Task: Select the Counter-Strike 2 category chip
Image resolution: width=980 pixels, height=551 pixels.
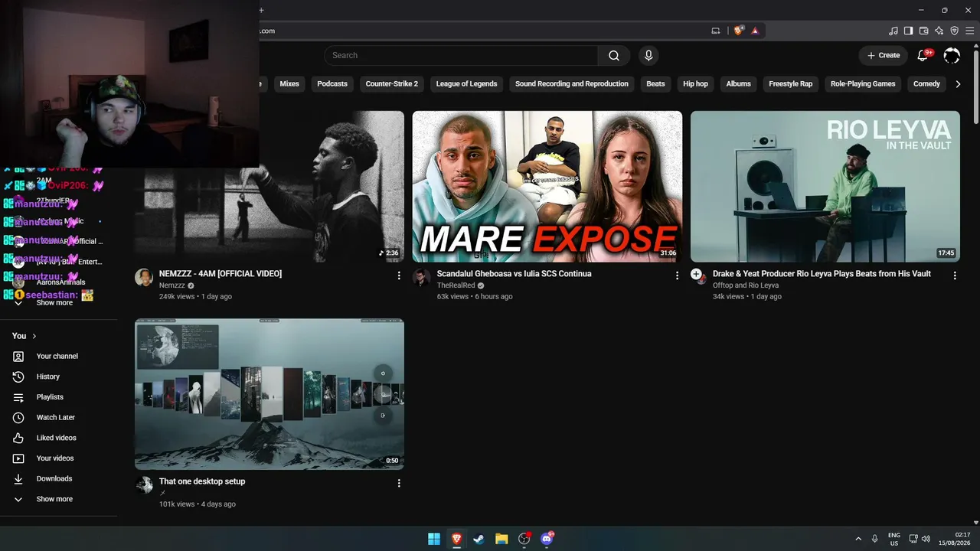Action: tap(392, 84)
